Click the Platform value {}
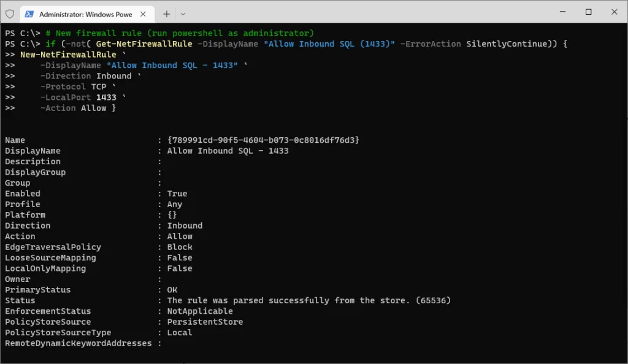 (x=172, y=215)
